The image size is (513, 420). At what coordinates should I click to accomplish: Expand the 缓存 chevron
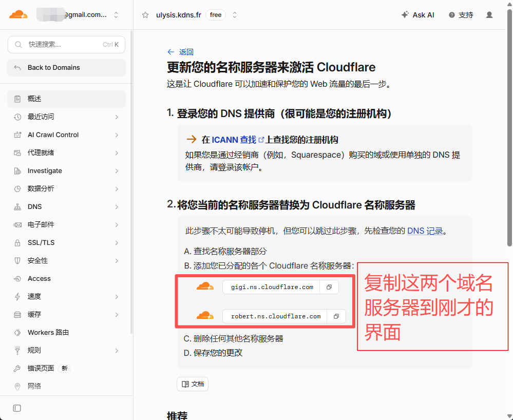117,315
